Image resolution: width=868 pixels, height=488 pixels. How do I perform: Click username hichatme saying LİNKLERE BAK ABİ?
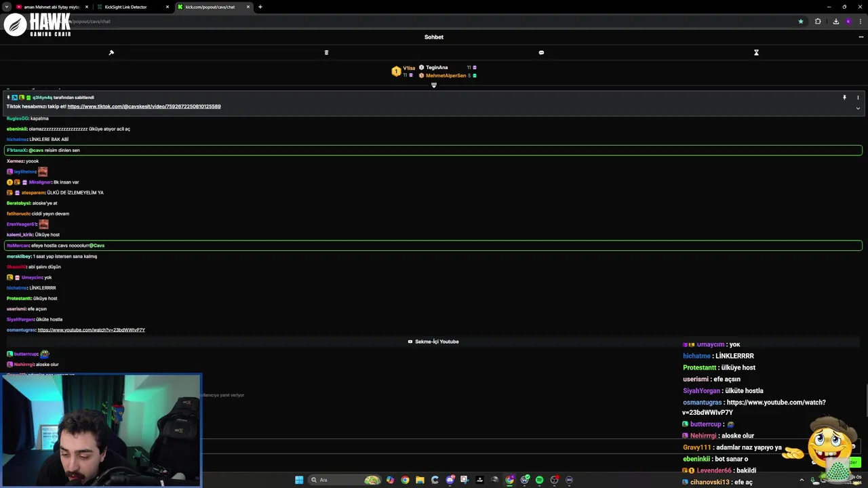coord(17,140)
